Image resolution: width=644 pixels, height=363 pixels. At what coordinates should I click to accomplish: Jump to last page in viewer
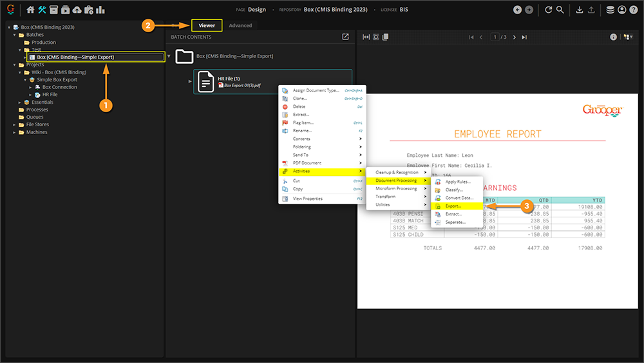pyautogui.click(x=524, y=37)
